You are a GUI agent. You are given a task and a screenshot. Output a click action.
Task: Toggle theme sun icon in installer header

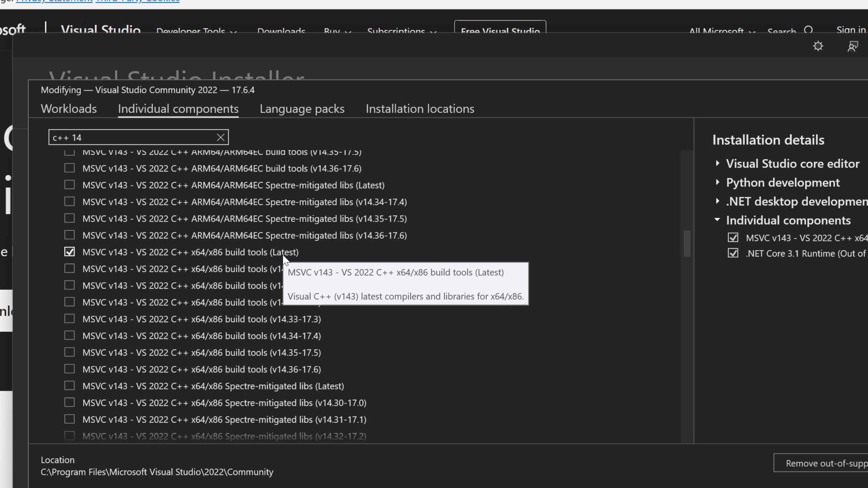click(x=818, y=46)
